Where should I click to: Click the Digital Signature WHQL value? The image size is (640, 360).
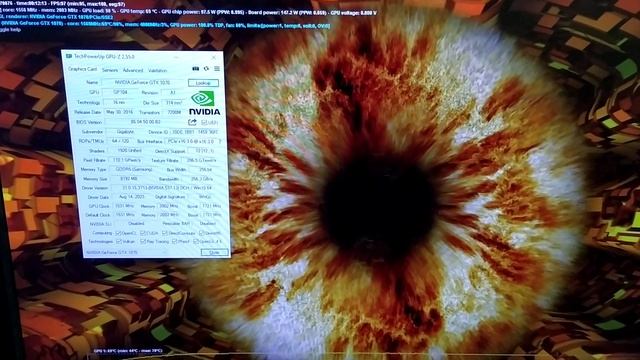coord(204,197)
